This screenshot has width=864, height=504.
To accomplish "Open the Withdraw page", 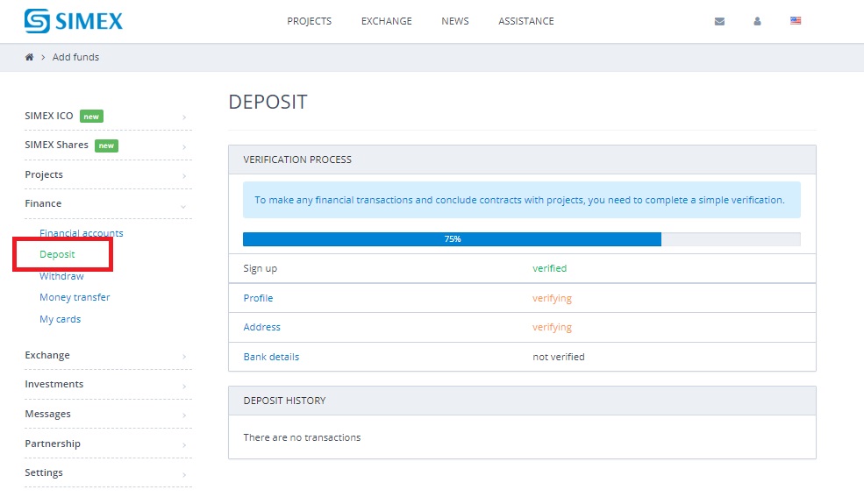I will click(61, 276).
